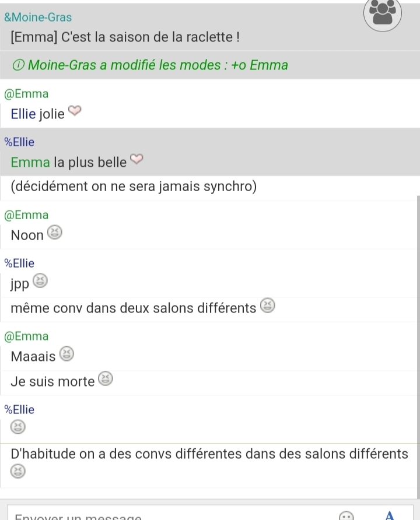The image size is (420, 520).
Task: Click %Ellie nickname above "Emma la plus belle"
Action: 19,142
